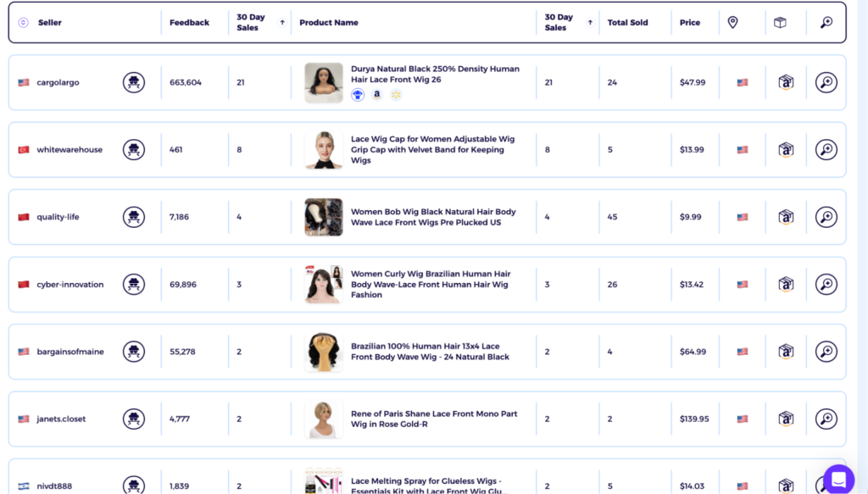Click Feedback column header
Screen dimensions: 868x494
tap(189, 23)
